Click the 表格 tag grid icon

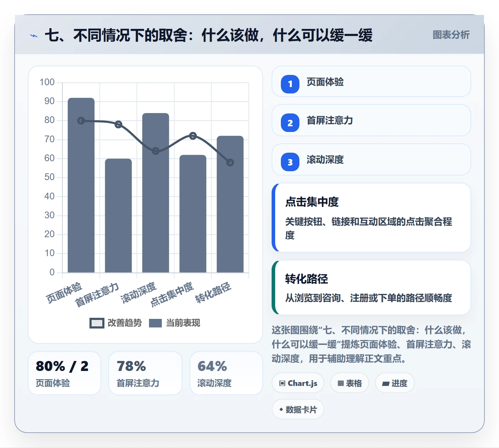tap(341, 383)
